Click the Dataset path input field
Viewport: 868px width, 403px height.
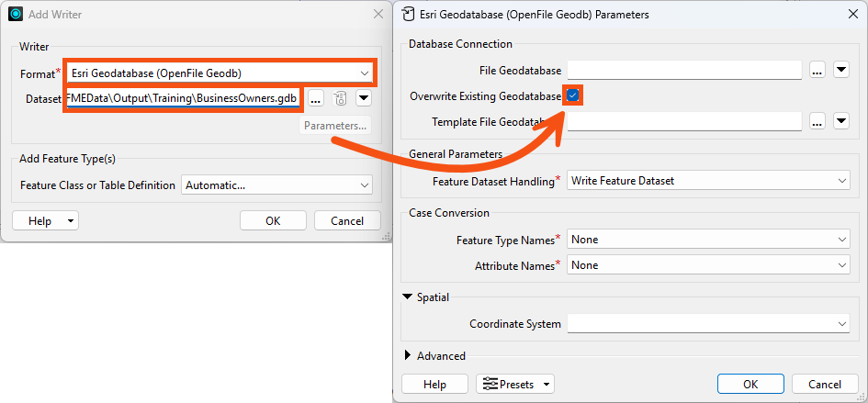pyautogui.click(x=183, y=99)
